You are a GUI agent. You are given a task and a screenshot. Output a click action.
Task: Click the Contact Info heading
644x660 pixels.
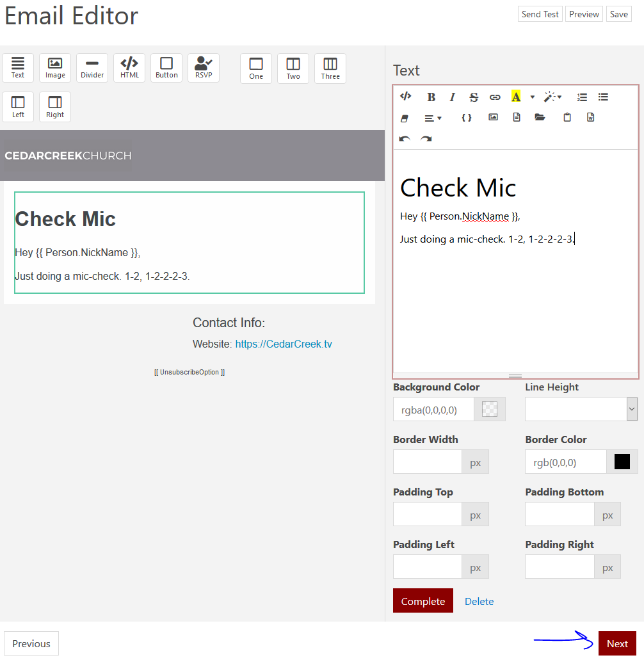click(x=229, y=323)
